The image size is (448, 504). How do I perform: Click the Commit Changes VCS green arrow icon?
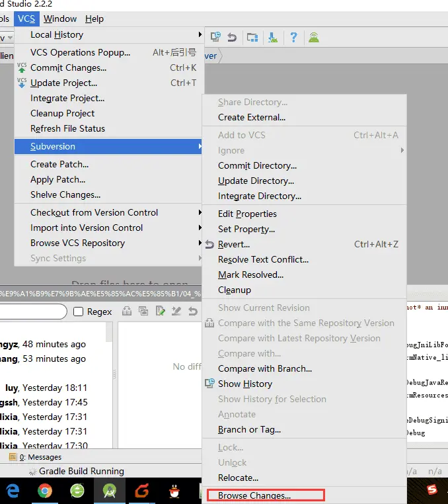[x=22, y=67]
